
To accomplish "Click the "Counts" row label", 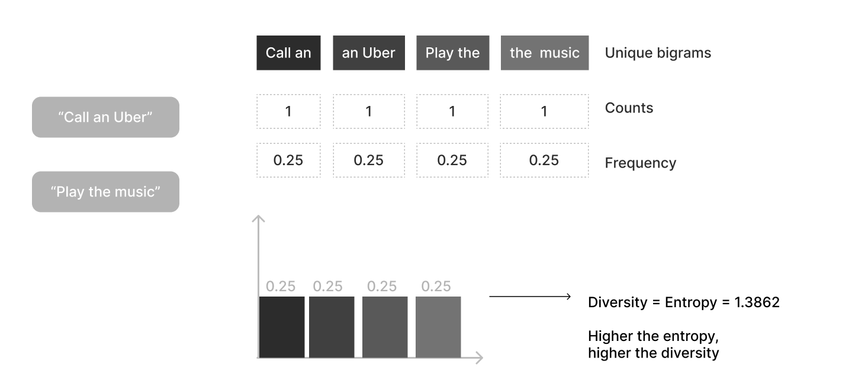I will (629, 108).
